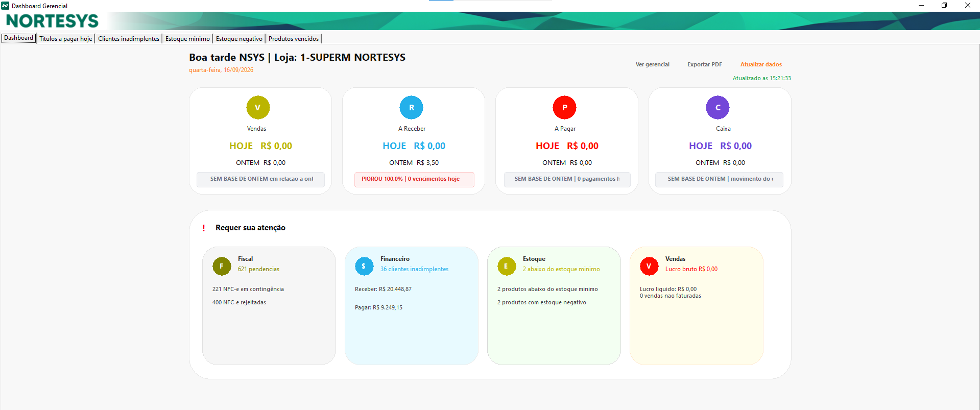
Task: Click the Vendas 'HOJE R$ 0,00' value
Action: click(260, 146)
